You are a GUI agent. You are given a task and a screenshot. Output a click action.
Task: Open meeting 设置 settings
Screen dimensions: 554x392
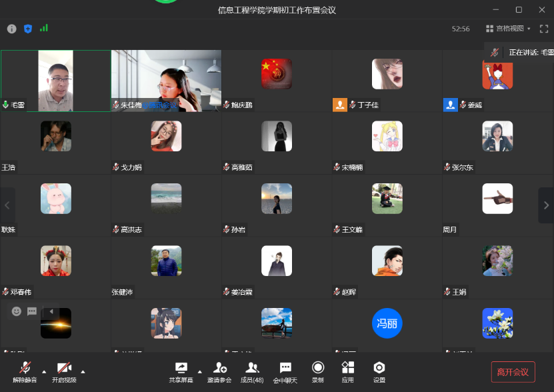379,371
